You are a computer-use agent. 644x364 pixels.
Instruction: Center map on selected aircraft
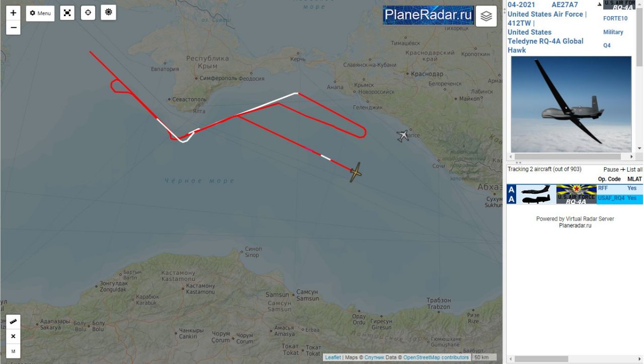point(88,13)
